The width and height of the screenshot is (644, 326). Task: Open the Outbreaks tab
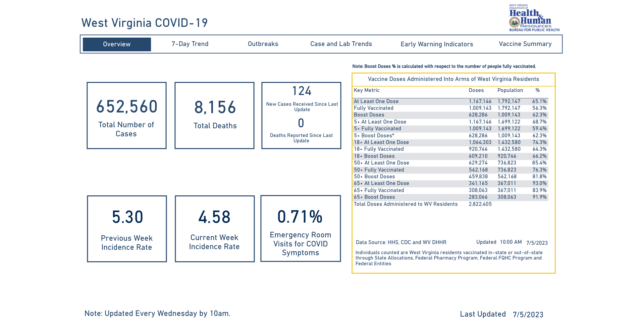(x=263, y=44)
